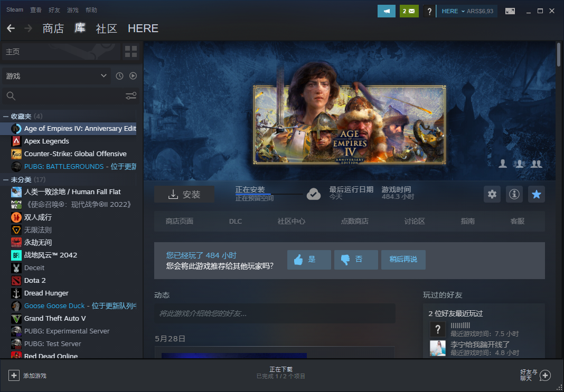Open the 好友 menu
This screenshot has height=392, width=564.
click(x=54, y=10)
